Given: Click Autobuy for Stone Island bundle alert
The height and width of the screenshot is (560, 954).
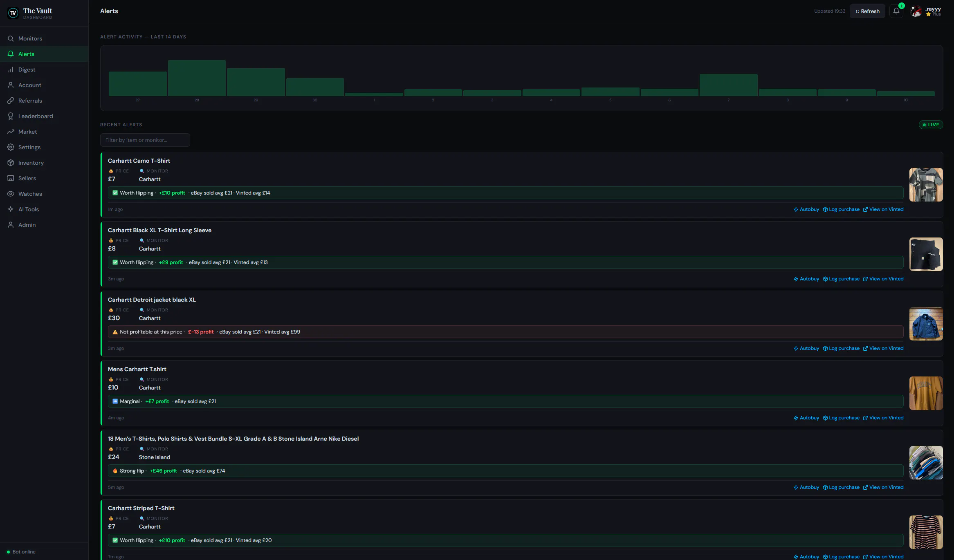Looking at the screenshot, I should 806,487.
